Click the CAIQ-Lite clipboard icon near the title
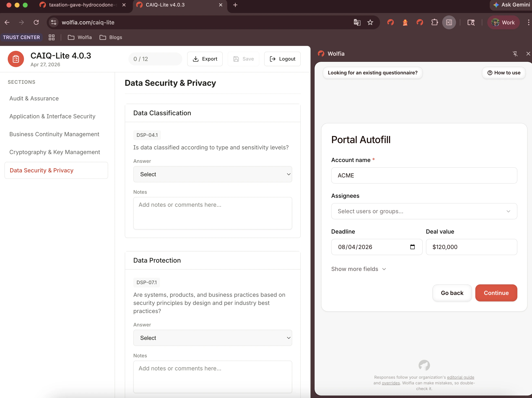The width and height of the screenshot is (532, 398). (x=15, y=59)
